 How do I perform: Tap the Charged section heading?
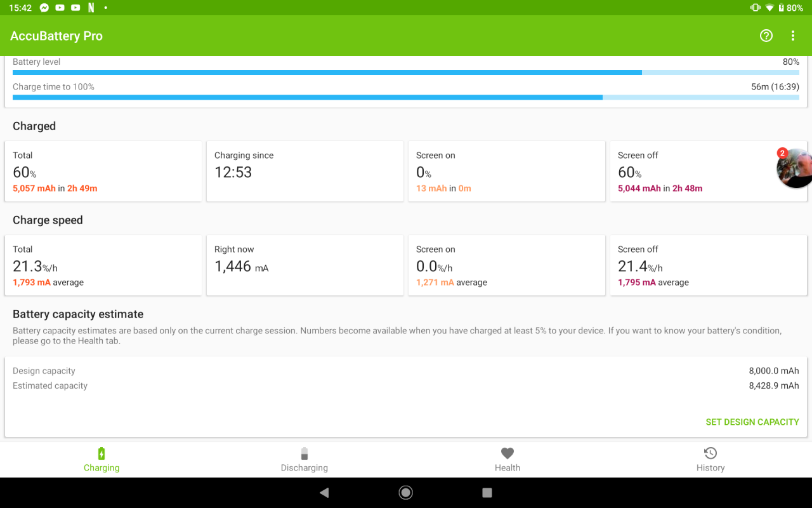pyautogui.click(x=34, y=126)
